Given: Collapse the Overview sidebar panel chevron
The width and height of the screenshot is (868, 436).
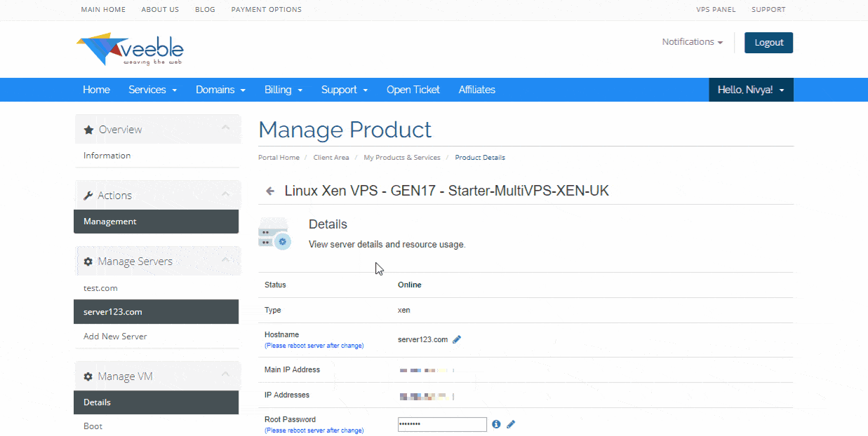Looking at the screenshot, I should [225, 128].
